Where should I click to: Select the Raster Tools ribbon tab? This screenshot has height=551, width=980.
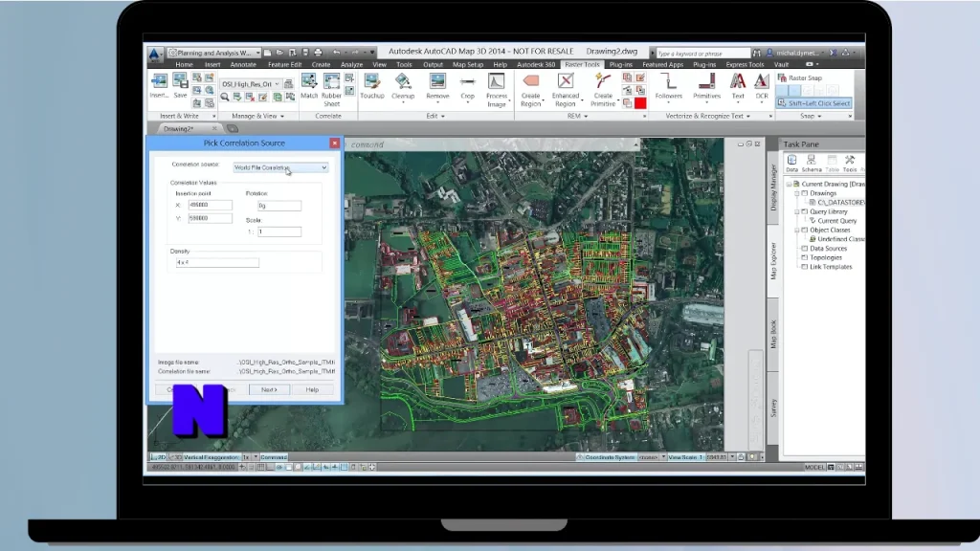pyautogui.click(x=582, y=64)
